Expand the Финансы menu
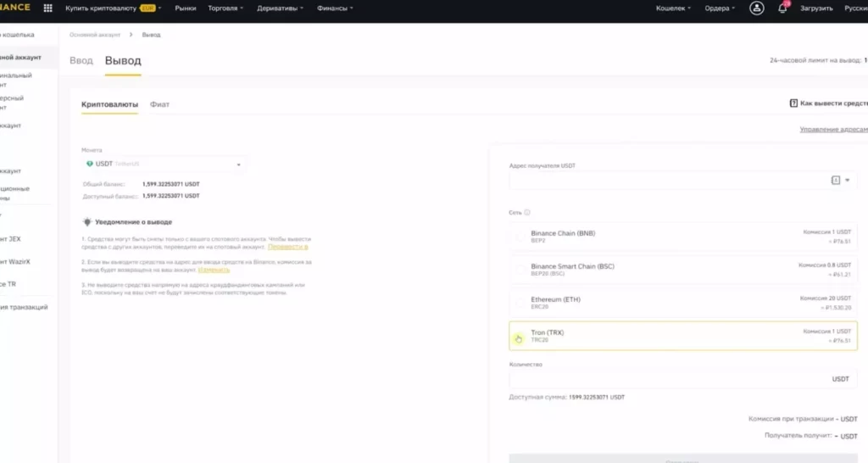The width and height of the screenshot is (868, 463). (x=334, y=8)
